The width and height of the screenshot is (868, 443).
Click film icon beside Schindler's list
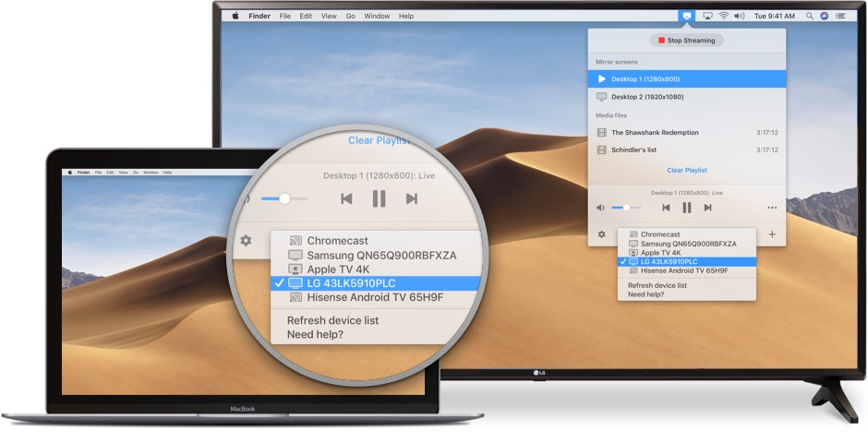tap(602, 150)
